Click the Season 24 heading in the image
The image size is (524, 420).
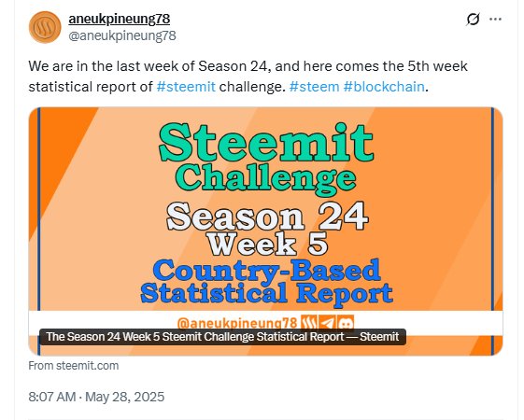pyautogui.click(x=267, y=217)
